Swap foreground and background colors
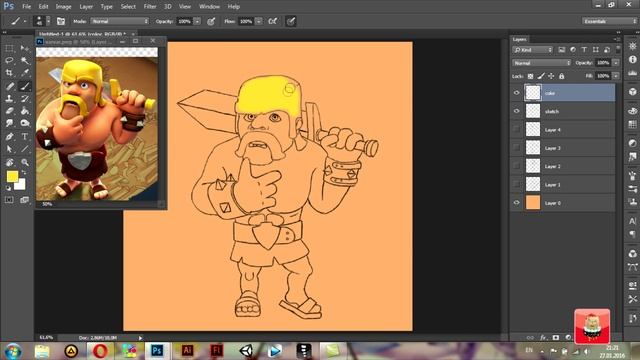 pos(24,173)
